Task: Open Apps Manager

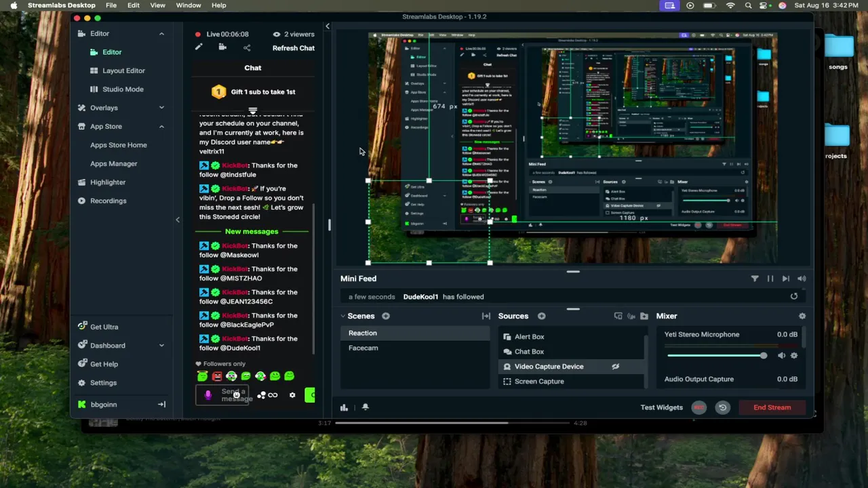Action: pos(114,163)
